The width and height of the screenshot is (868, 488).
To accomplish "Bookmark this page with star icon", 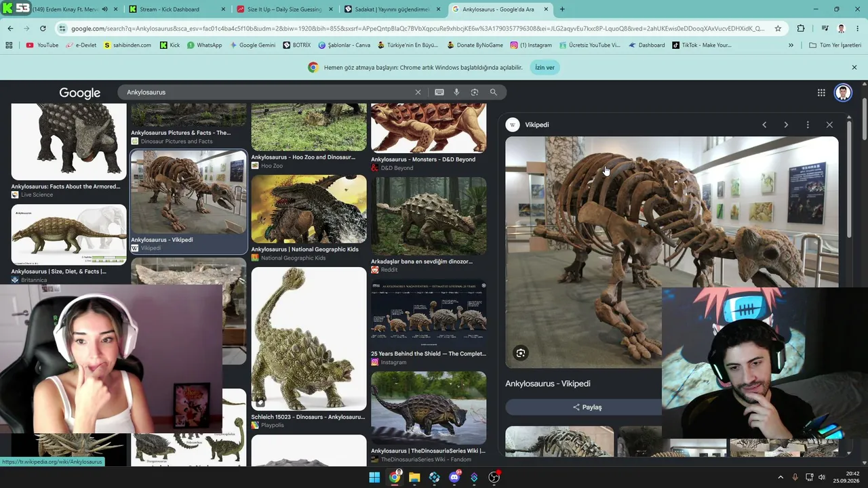I will 778,28.
